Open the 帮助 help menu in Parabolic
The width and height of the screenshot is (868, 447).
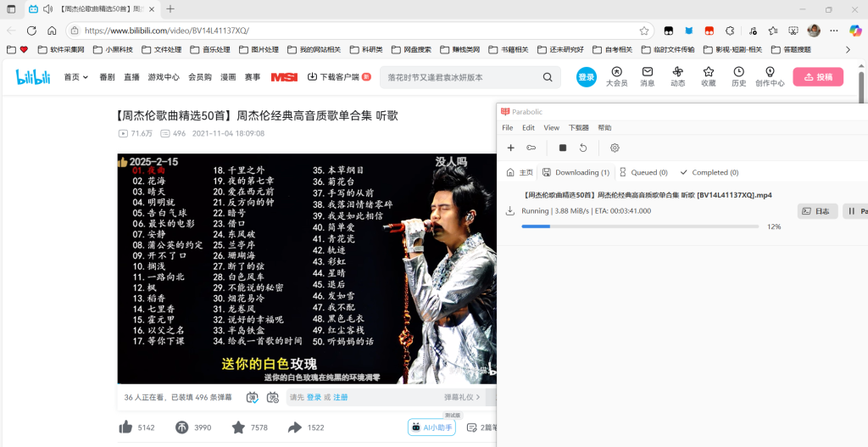(x=604, y=128)
